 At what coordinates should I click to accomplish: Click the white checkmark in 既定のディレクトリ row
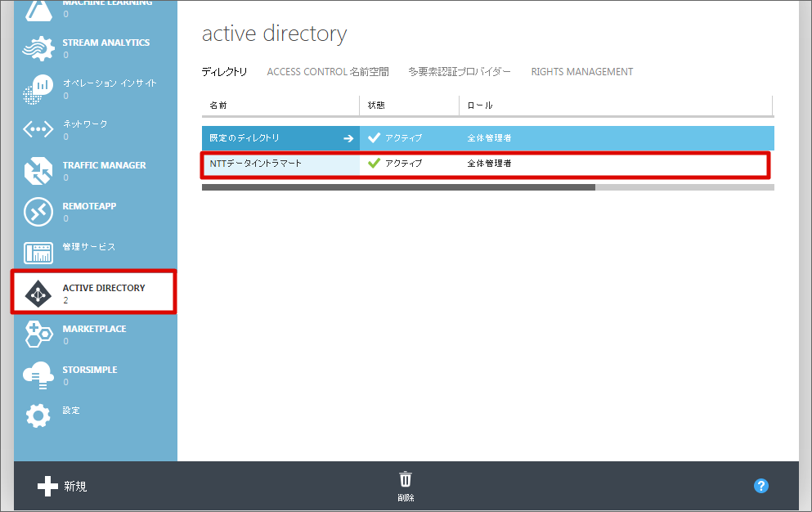coord(374,138)
